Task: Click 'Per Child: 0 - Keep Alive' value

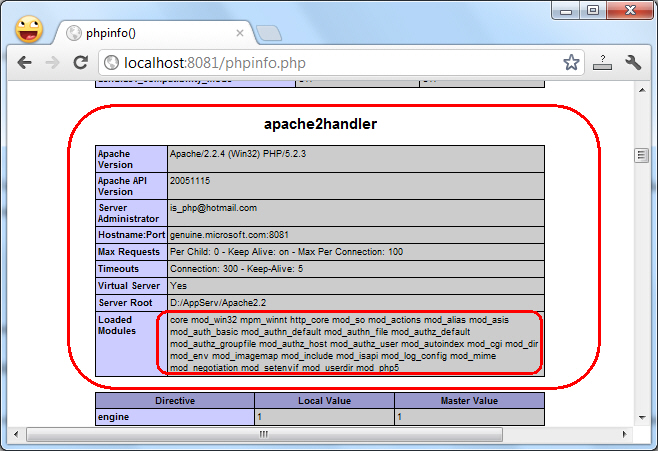Action: click(x=286, y=252)
